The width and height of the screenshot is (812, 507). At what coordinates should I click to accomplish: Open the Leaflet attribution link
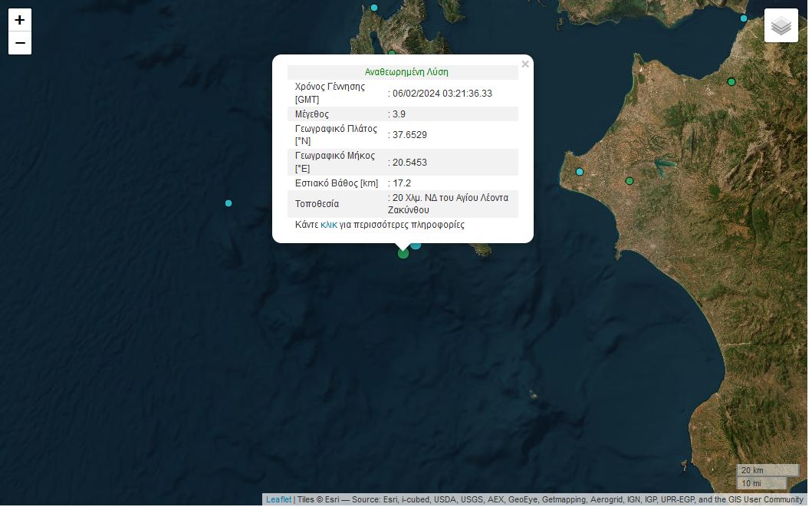[x=278, y=499]
